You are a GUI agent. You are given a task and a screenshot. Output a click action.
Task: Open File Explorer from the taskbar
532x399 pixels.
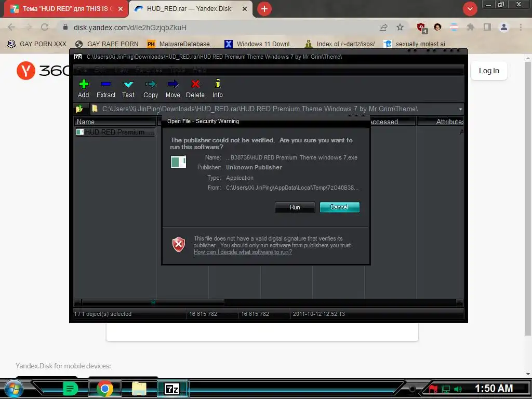click(x=139, y=389)
